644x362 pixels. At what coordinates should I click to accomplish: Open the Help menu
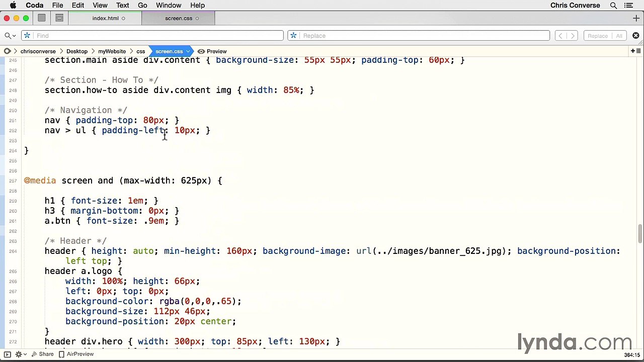point(197,6)
